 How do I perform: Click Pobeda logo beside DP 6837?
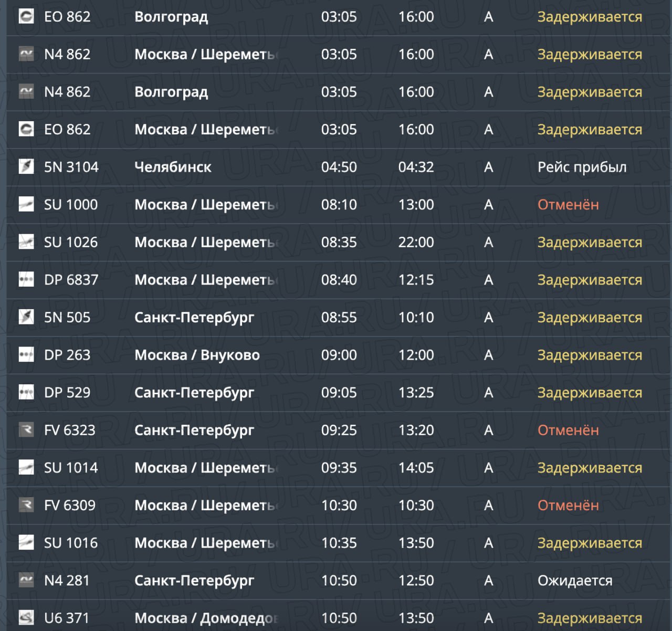(x=26, y=280)
